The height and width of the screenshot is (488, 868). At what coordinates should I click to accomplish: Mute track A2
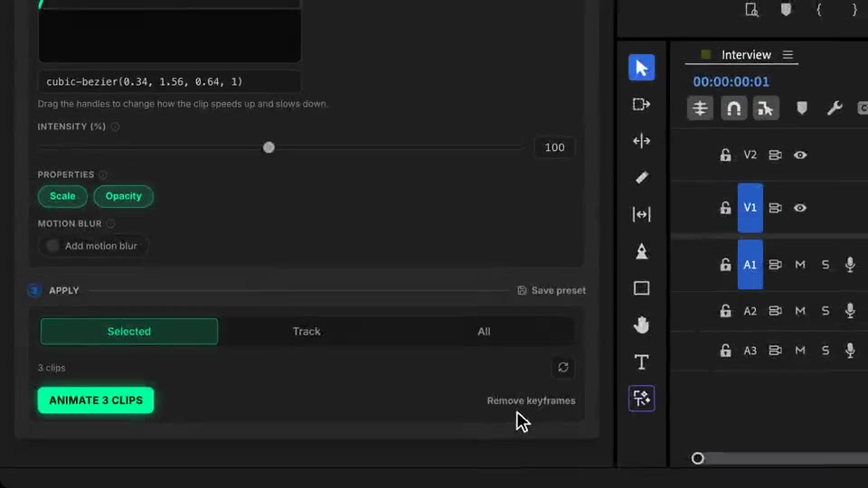(x=800, y=311)
